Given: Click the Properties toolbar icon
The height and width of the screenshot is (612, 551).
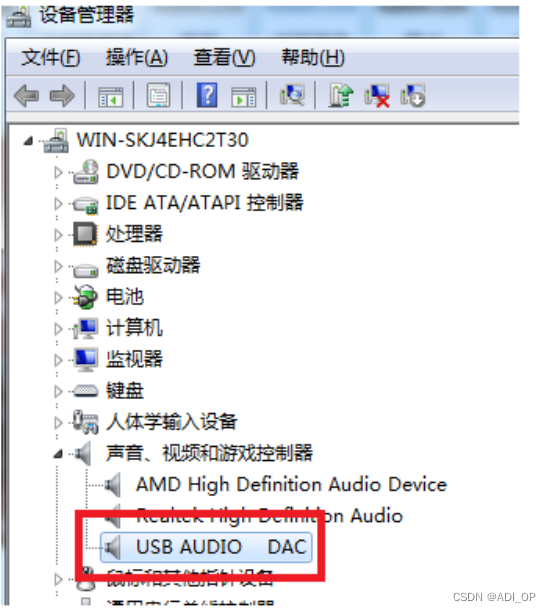Looking at the screenshot, I should point(158,95).
